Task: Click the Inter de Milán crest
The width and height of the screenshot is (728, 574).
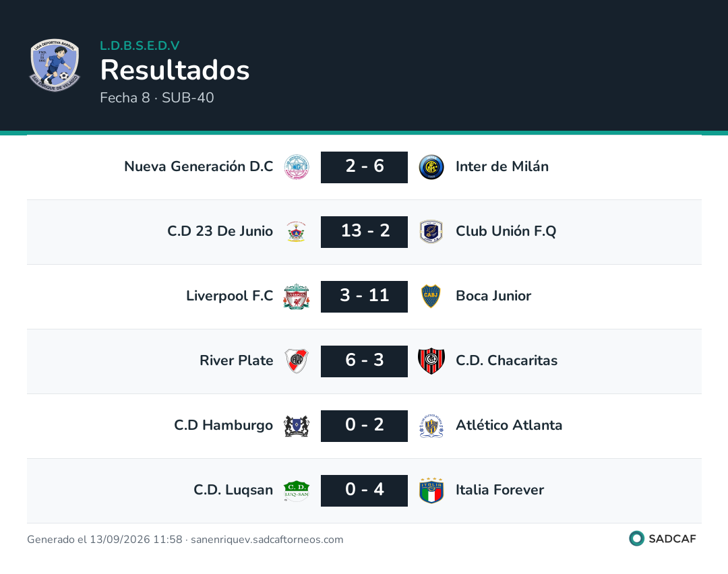Action: pyautogui.click(x=431, y=167)
